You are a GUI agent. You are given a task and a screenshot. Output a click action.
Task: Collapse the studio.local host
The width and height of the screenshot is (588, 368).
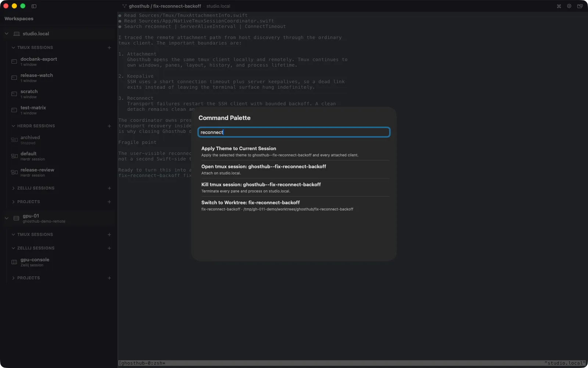click(7, 33)
